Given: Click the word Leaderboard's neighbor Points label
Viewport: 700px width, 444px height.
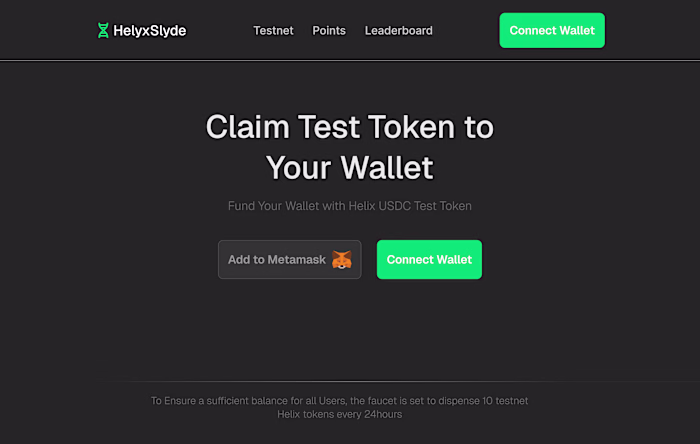Looking at the screenshot, I should (x=329, y=30).
